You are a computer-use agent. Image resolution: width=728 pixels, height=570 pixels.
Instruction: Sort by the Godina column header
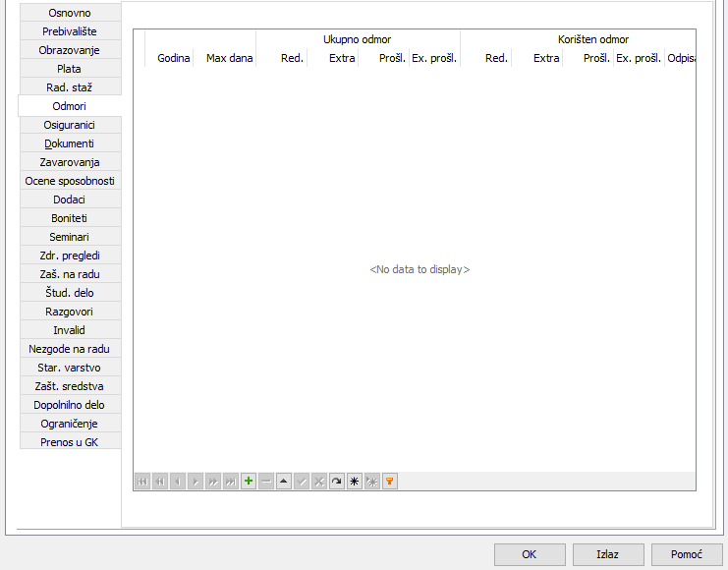click(x=173, y=59)
